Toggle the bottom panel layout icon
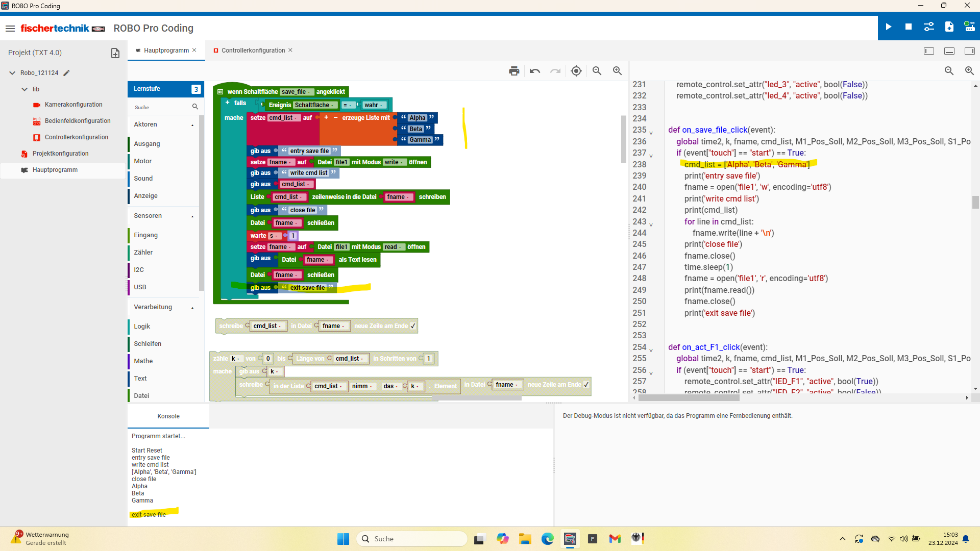Image resolution: width=980 pixels, height=551 pixels. point(949,51)
